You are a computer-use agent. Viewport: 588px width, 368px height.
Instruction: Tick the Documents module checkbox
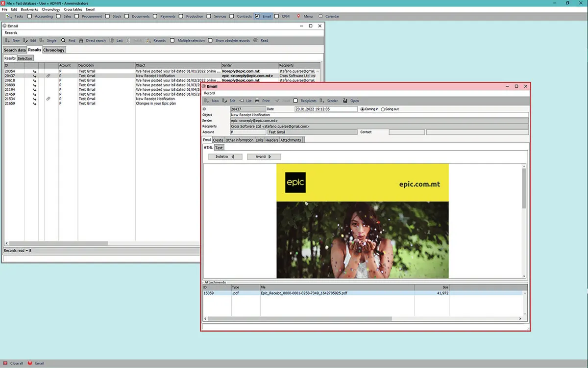click(x=127, y=16)
